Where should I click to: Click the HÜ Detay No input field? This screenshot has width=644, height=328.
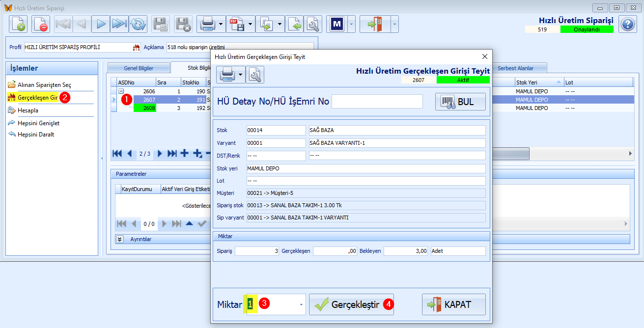[x=377, y=102]
